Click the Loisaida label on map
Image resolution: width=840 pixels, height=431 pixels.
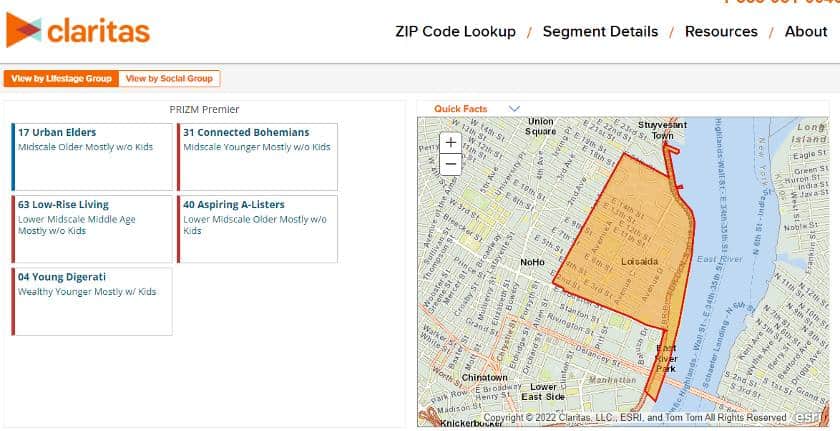coord(640,261)
